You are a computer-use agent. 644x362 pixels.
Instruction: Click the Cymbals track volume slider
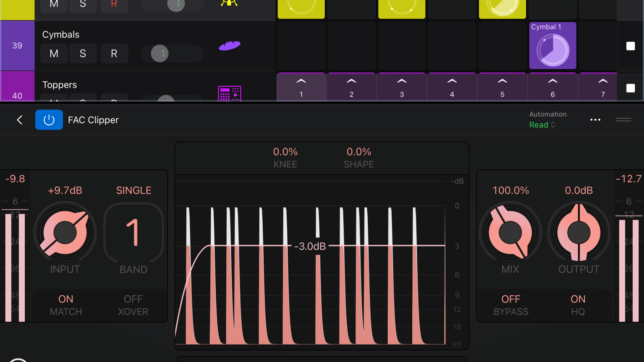172,53
